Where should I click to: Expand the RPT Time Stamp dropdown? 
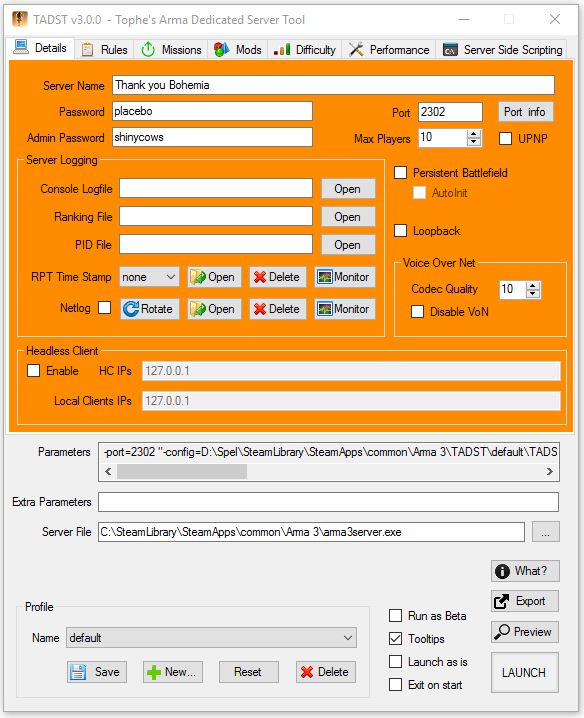[x=149, y=277]
